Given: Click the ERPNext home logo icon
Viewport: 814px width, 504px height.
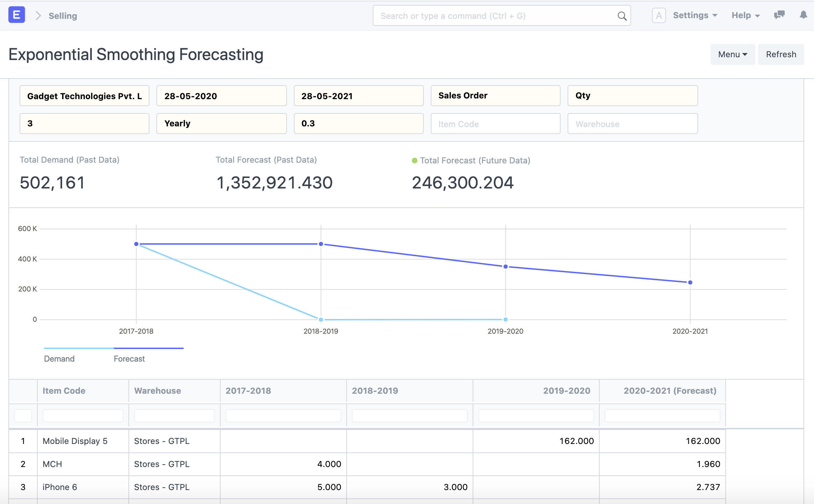Looking at the screenshot, I should [x=16, y=15].
